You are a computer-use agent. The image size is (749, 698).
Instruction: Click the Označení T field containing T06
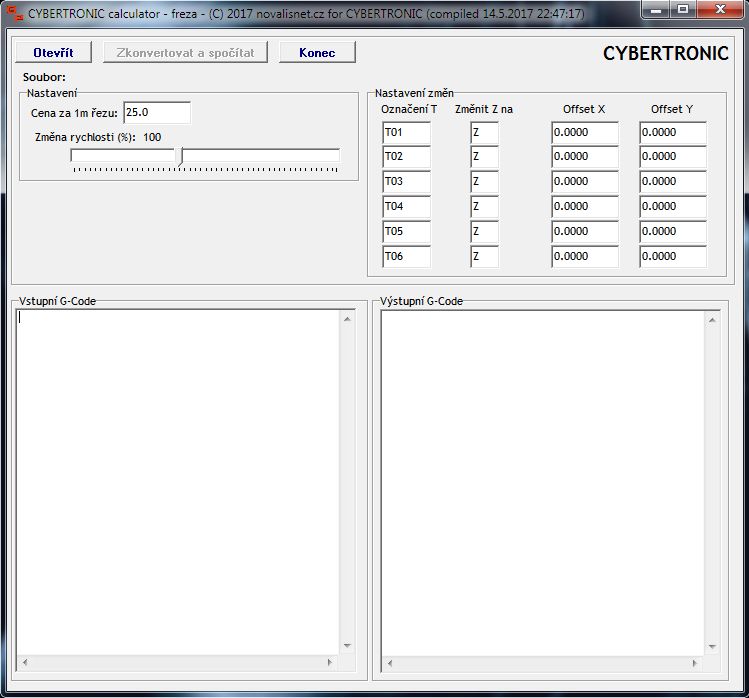coord(407,256)
